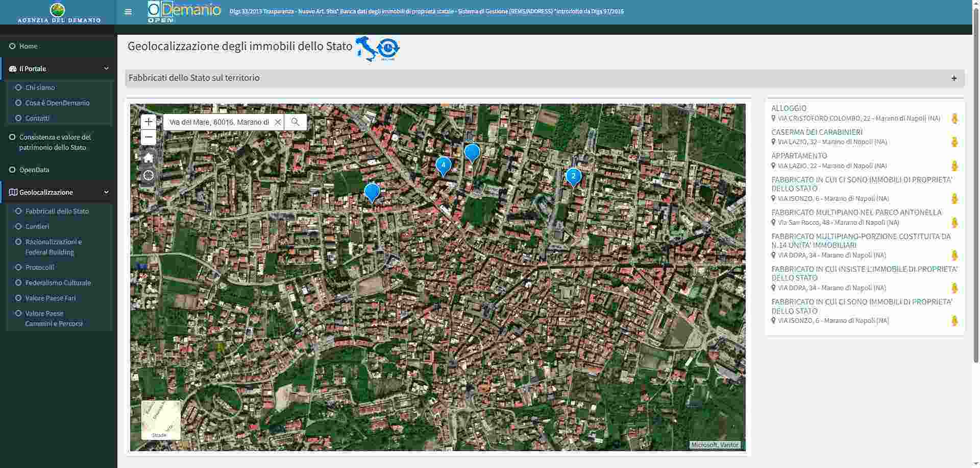Open the Home menu item

point(28,46)
